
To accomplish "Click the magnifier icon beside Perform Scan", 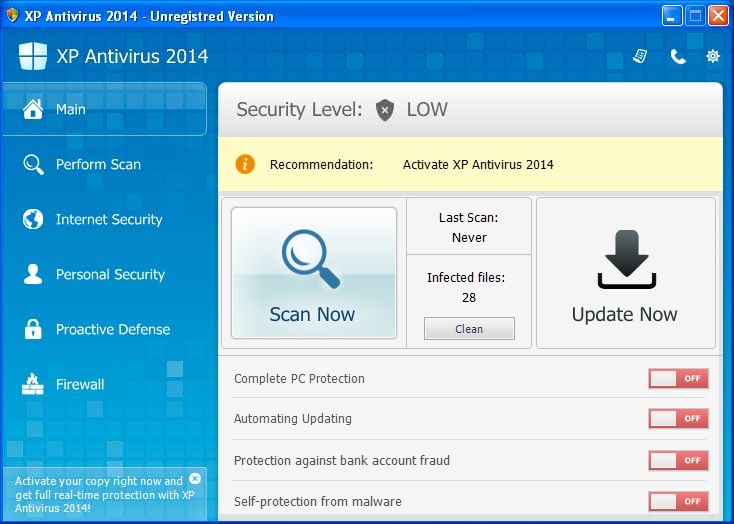I will point(33,164).
